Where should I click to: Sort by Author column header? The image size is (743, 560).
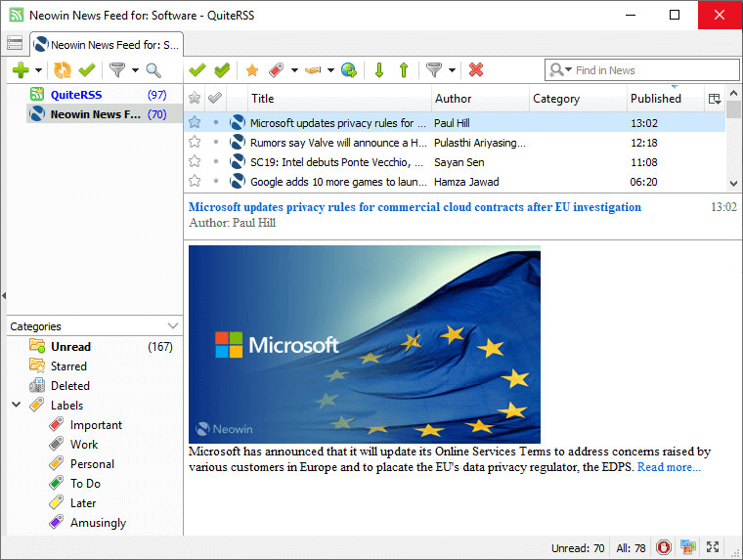[x=480, y=99]
